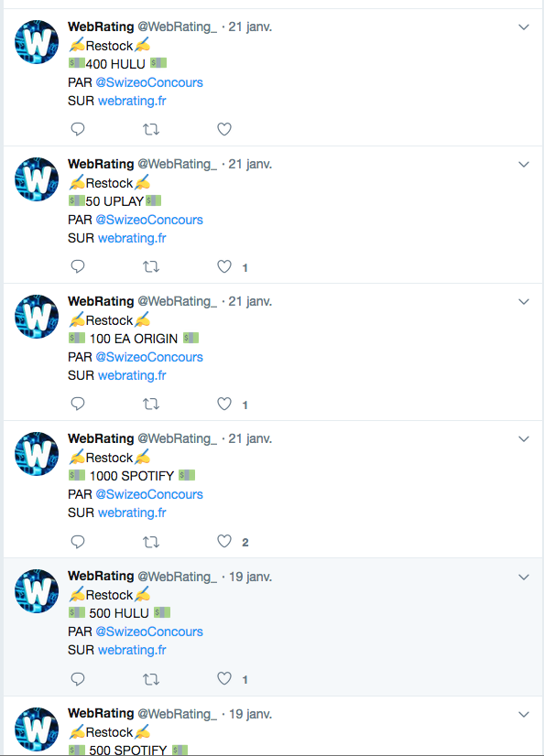Retweet the 400 HULU restock tweet
544x756 pixels.
[151, 129]
